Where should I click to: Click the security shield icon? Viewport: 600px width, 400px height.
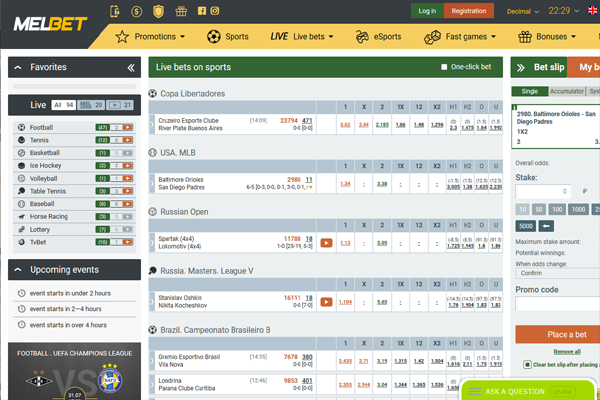point(158,11)
